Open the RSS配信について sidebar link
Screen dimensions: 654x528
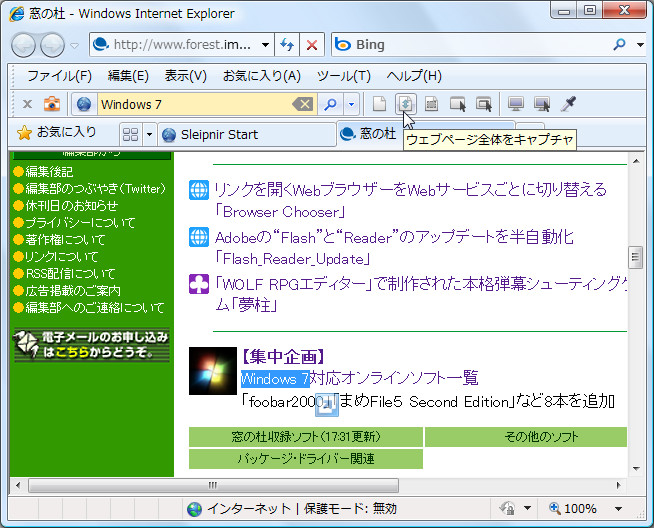pyautogui.click(x=70, y=274)
